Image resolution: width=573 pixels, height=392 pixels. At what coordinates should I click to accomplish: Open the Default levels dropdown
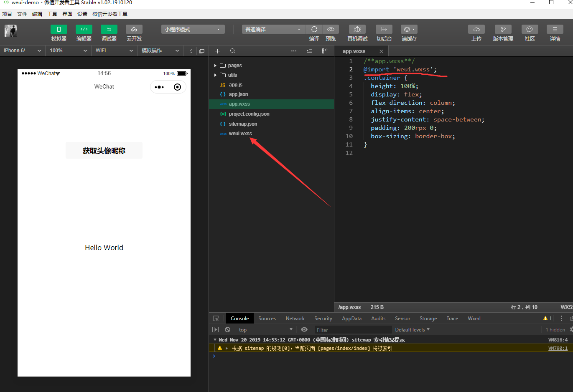413,330
